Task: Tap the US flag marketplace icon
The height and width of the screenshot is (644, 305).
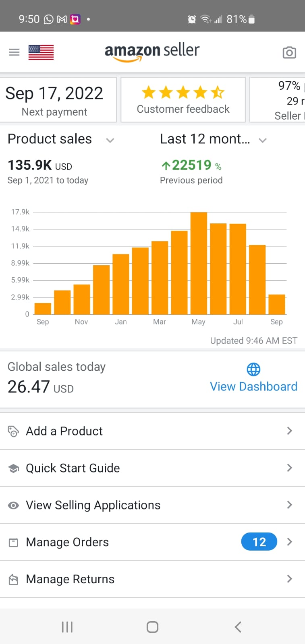Action: click(41, 52)
